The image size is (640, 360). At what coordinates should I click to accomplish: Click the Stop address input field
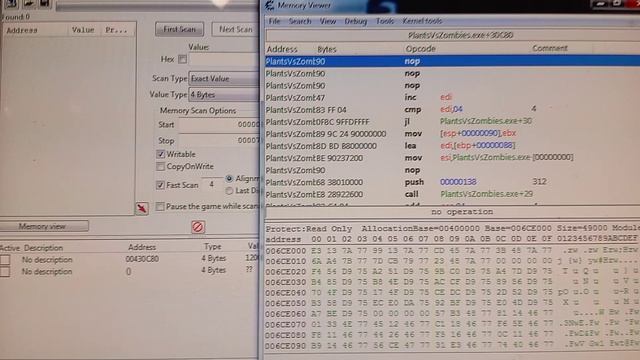[x=219, y=140]
